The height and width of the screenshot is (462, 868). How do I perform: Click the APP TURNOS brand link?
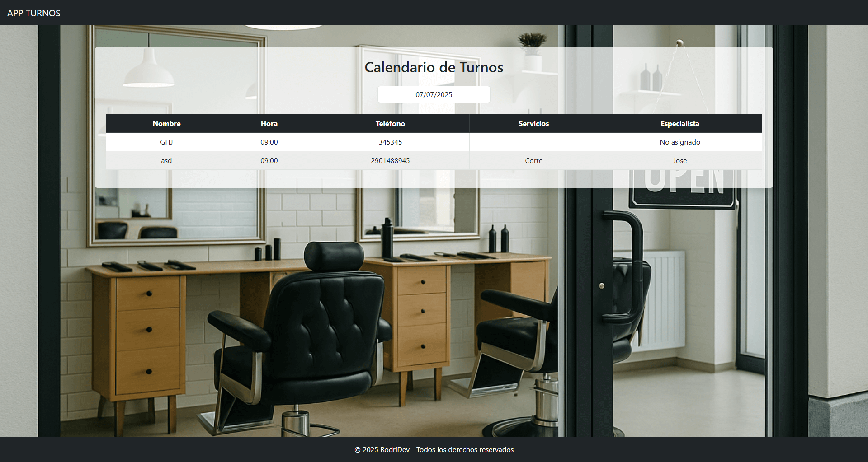click(x=34, y=13)
